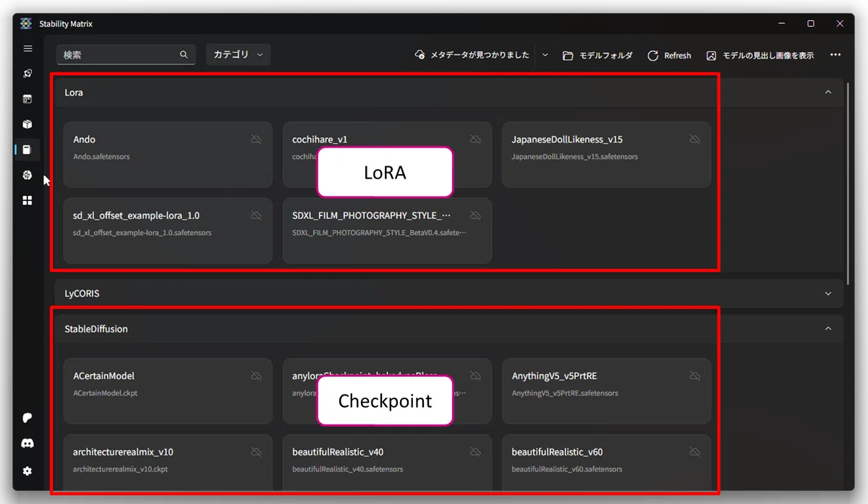Open Settings gear in sidebar
The width and height of the screenshot is (868, 504).
coord(27,471)
